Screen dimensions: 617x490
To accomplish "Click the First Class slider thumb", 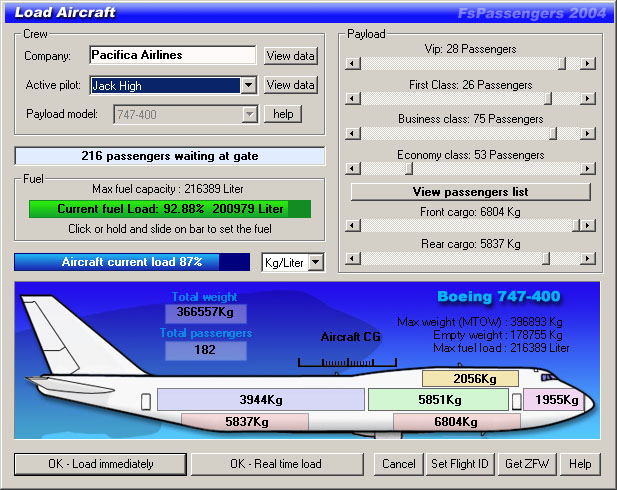I will [548, 98].
